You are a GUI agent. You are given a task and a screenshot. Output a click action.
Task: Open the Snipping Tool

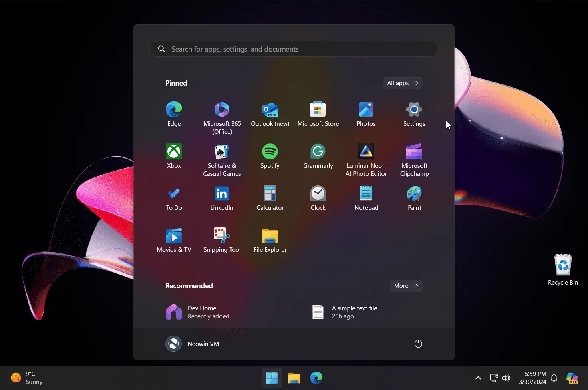(222, 241)
